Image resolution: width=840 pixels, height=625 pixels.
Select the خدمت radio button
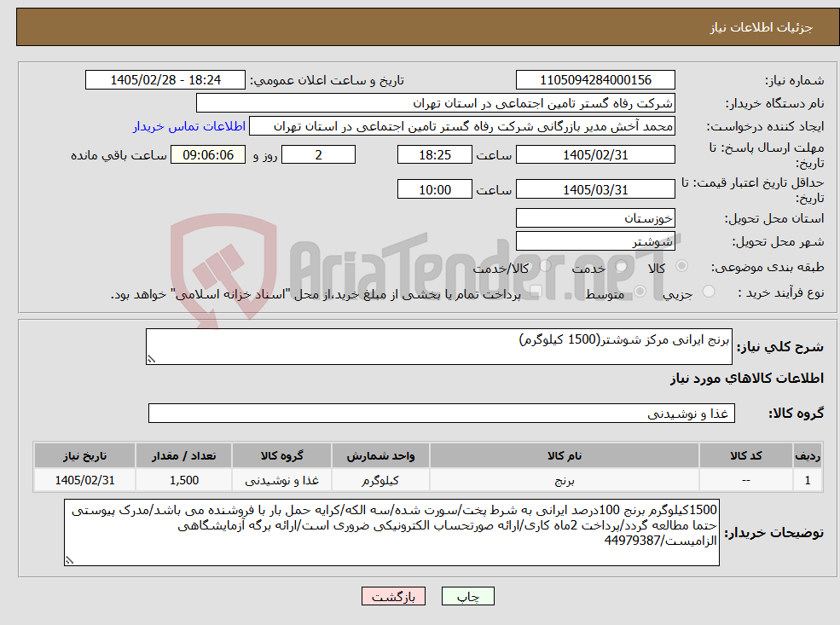[622, 266]
